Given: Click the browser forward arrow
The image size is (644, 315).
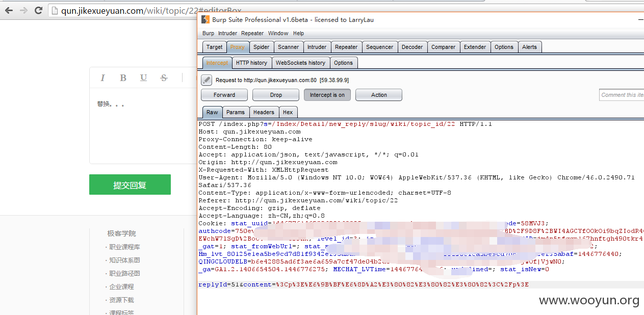Looking at the screenshot, I should coord(23,10).
